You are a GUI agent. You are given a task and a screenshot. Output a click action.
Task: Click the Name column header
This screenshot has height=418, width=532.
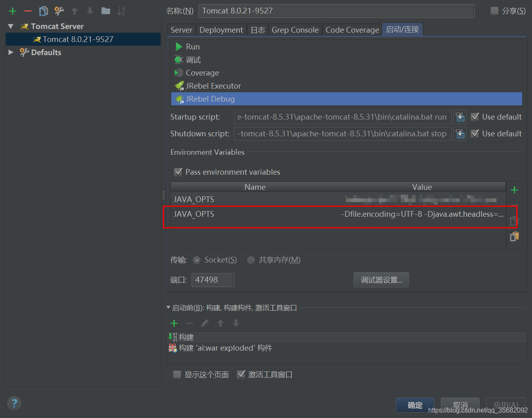pos(255,187)
